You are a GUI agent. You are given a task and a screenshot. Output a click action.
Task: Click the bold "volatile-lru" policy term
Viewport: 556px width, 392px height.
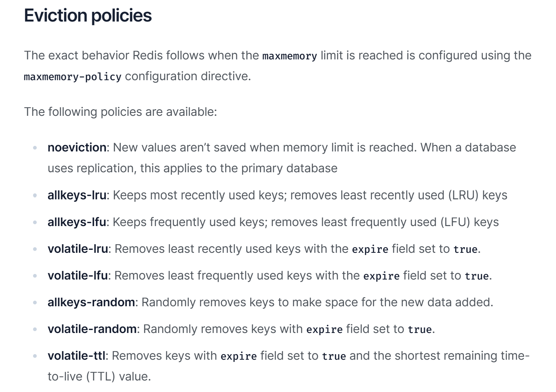(78, 249)
